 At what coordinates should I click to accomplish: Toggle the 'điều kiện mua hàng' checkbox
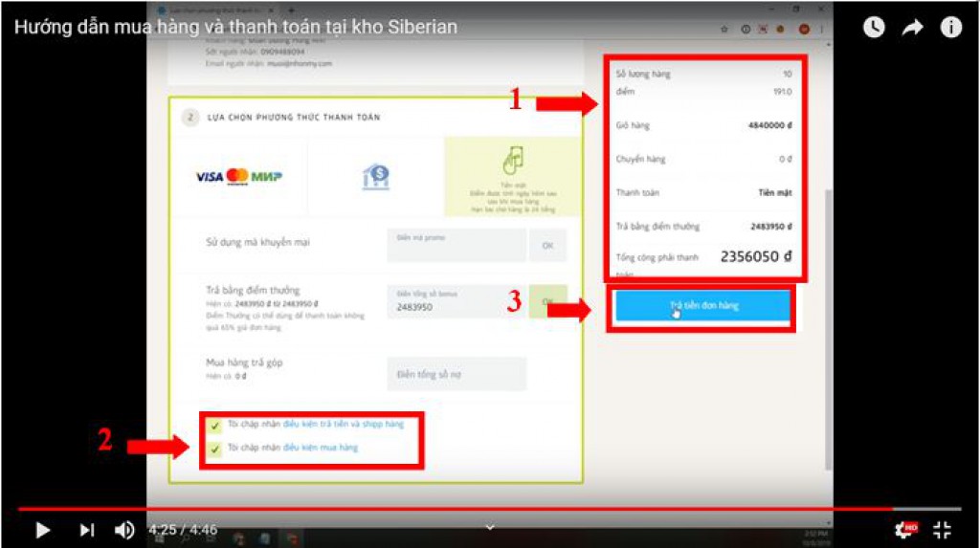point(216,448)
